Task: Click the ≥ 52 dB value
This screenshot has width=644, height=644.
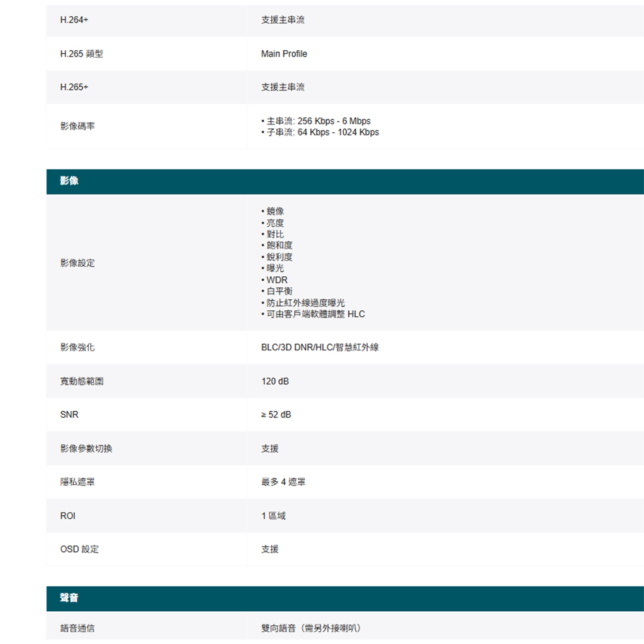Action: (x=276, y=415)
